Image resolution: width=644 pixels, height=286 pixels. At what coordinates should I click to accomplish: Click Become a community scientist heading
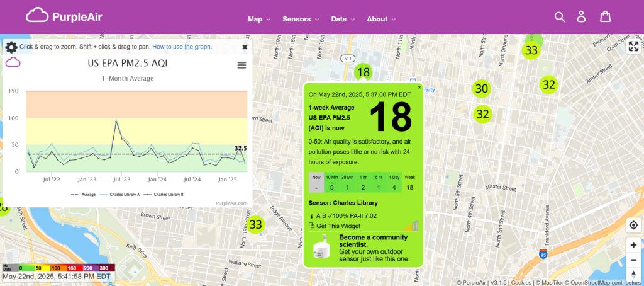click(374, 241)
